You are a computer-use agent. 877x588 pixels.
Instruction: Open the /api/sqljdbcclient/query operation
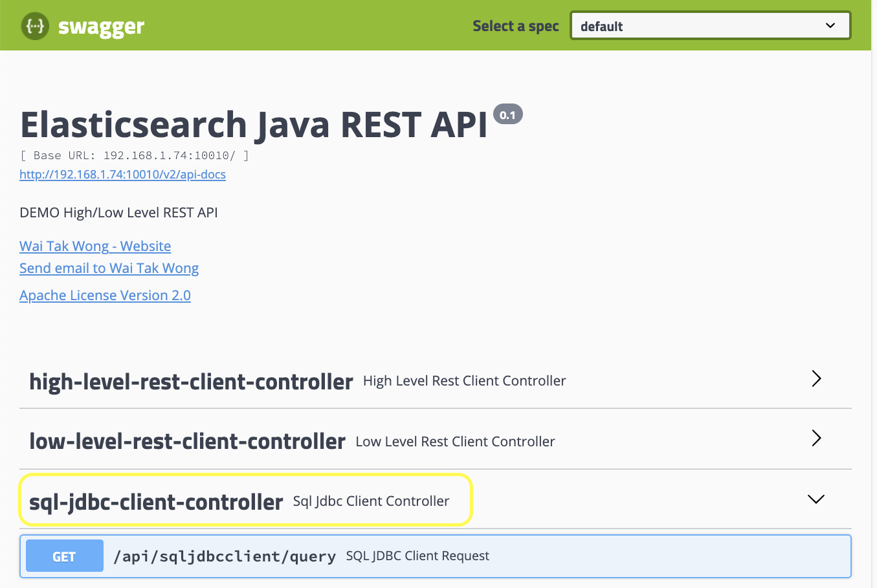[x=225, y=555]
